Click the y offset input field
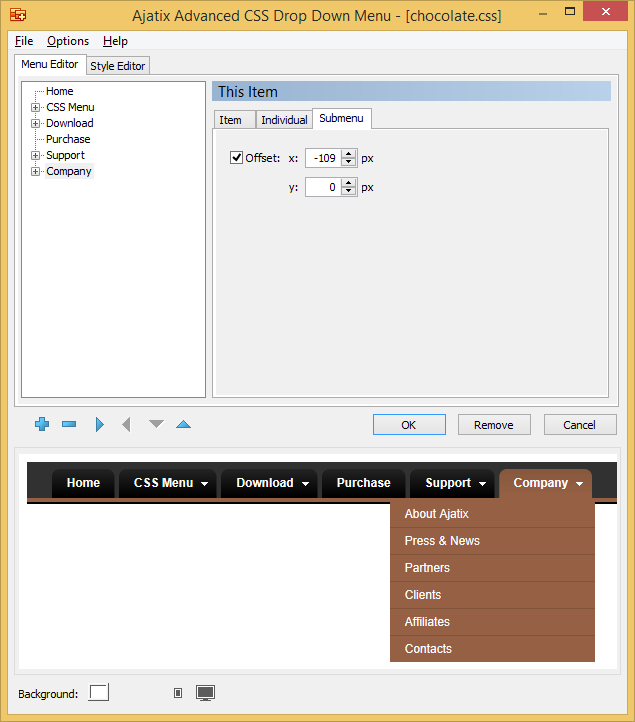The width and height of the screenshot is (635, 722). tap(323, 187)
